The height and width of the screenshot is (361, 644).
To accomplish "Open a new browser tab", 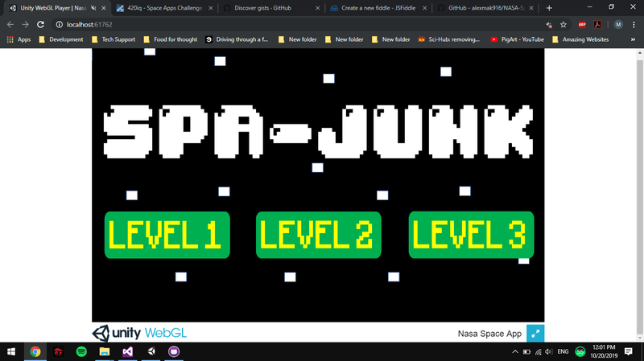I will click(549, 7).
